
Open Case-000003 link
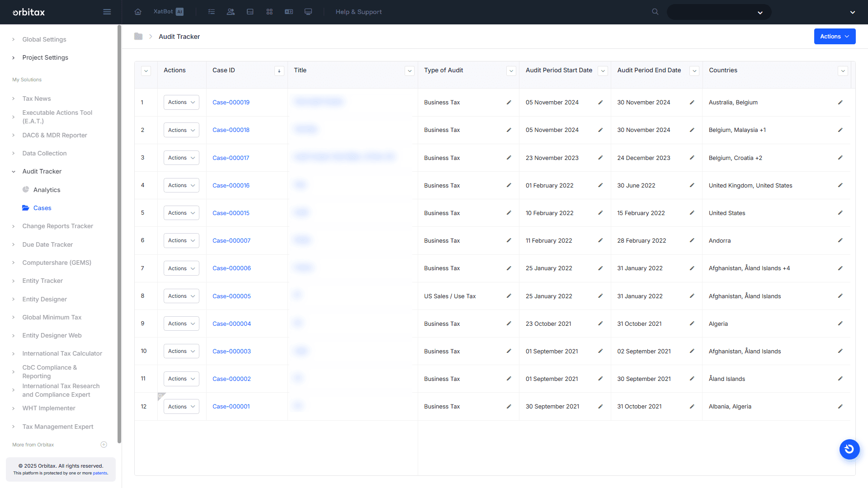point(231,351)
